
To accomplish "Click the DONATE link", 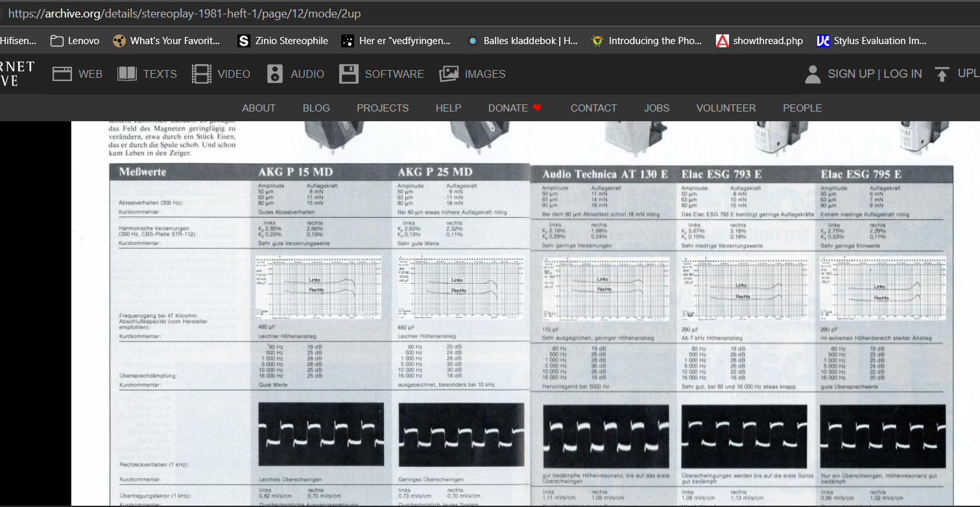I will click(x=508, y=108).
